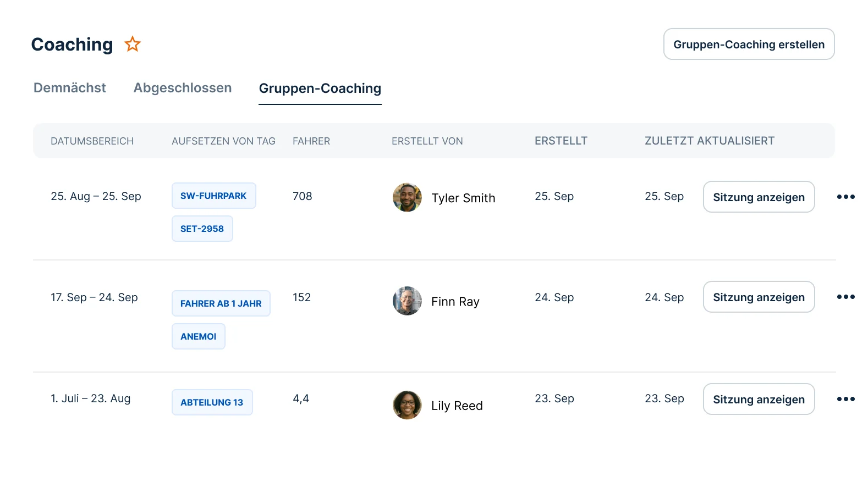Open more options for Finn Ray row
868x488 pixels.
point(845,297)
